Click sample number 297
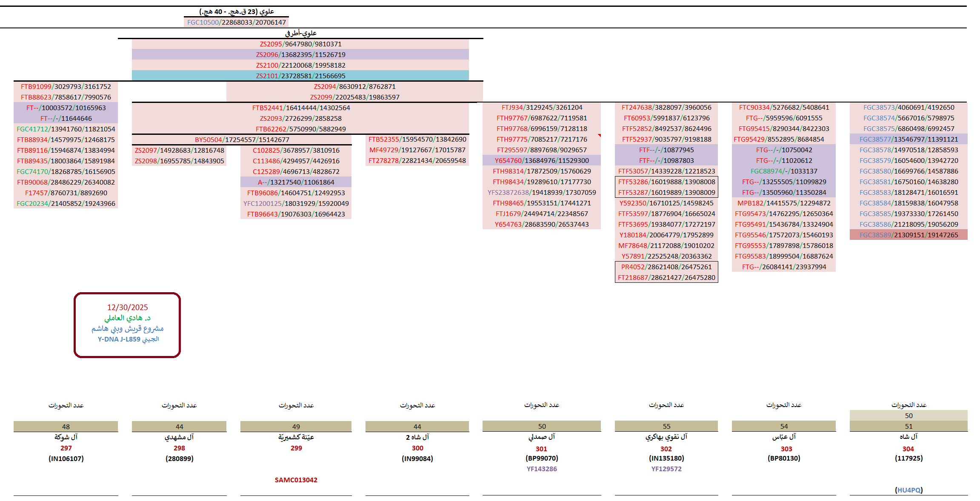Screen dimensions: 980x501 pyautogui.click(x=66, y=448)
